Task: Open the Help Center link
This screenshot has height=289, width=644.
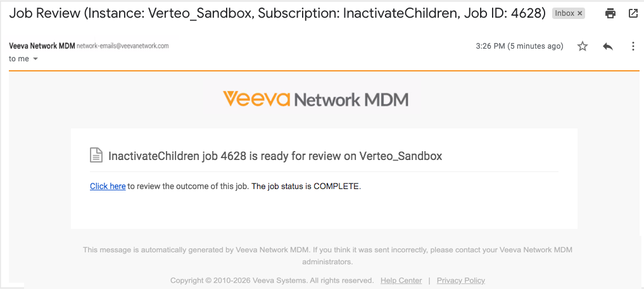Action: tap(401, 280)
